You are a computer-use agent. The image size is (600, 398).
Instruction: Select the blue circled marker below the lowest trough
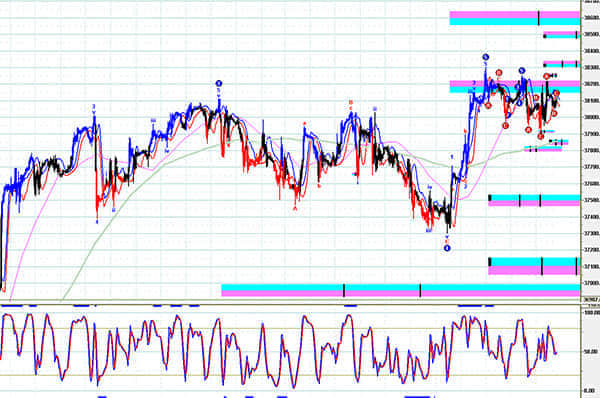click(447, 248)
